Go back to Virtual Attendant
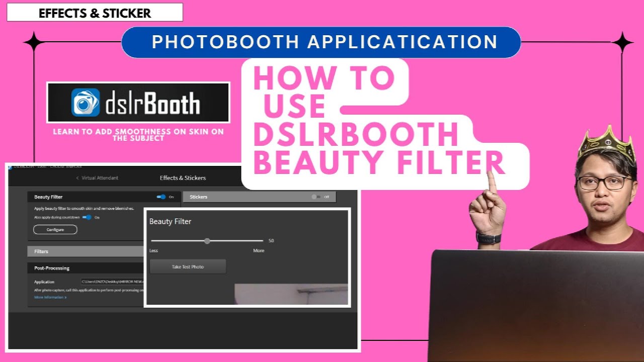The height and width of the screenshot is (362, 644). pos(97,178)
